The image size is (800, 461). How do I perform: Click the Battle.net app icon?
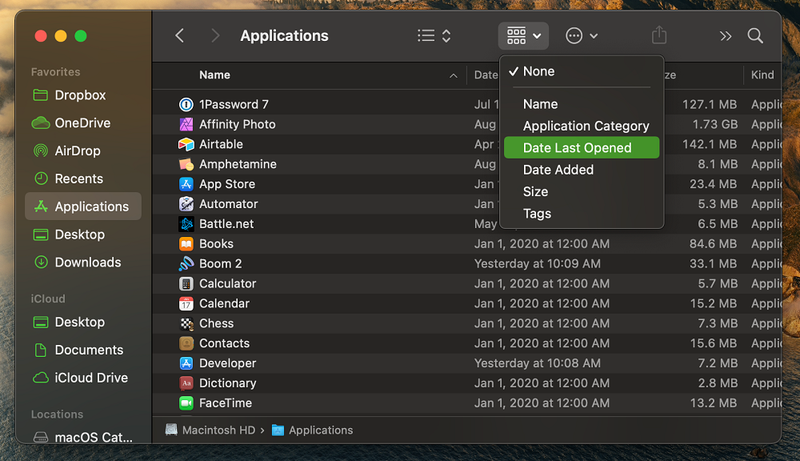tap(186, 224)
